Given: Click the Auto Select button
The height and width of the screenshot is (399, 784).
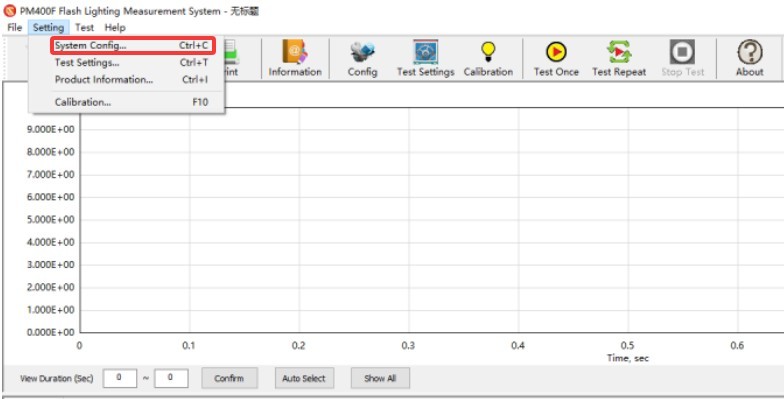Looking at the screenshot, I should click(x=304, y=378).
